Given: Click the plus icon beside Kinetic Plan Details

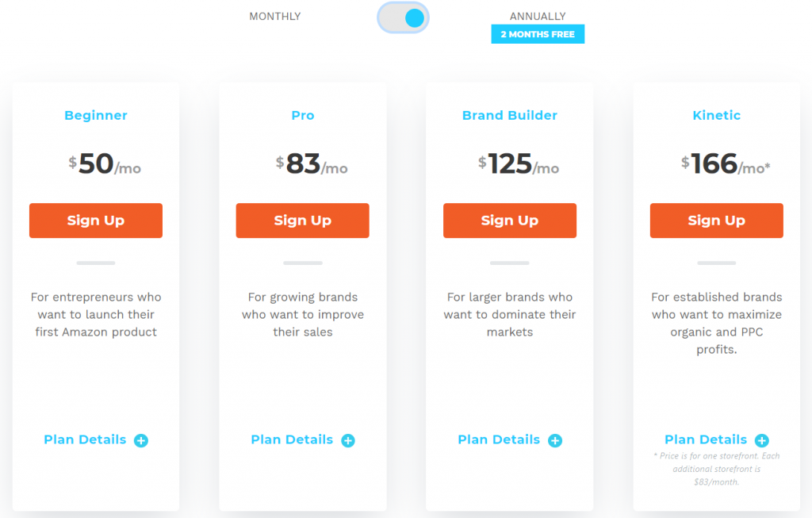Looking at the screenshot, I should (762, 440).
